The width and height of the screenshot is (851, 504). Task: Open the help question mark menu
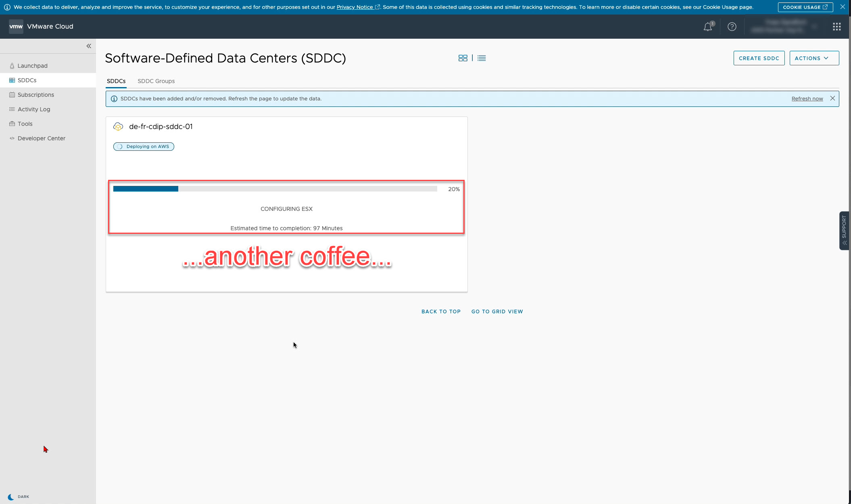[732, 27]
